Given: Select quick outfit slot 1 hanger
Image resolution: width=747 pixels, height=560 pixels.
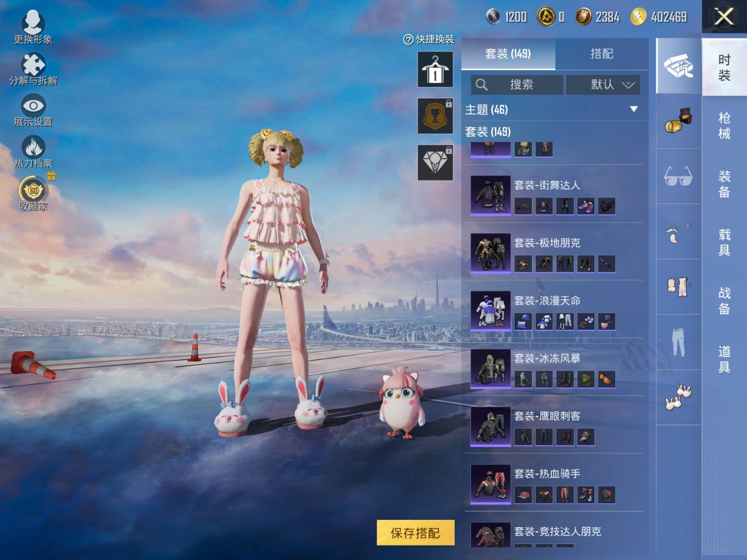Looking at the screenshot, I should pyautogui.click(x=435, y=70).
